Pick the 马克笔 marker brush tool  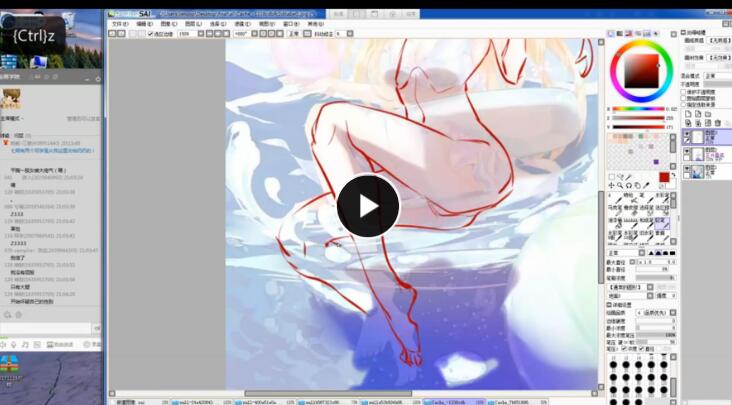pyautogui.click(x=615, y=210)
